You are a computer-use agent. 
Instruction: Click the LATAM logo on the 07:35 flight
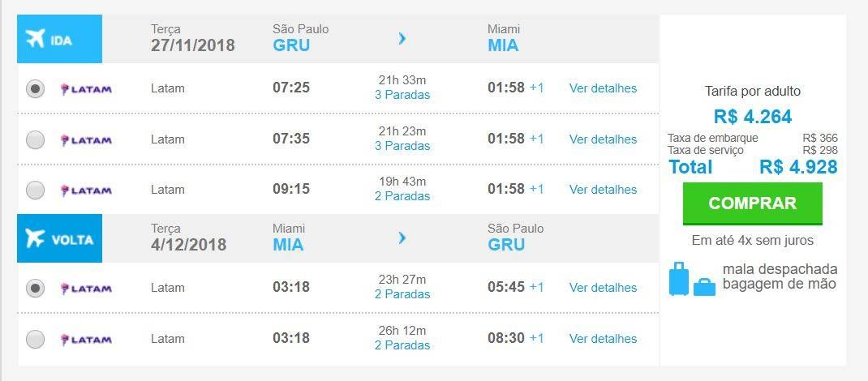coord(86,140)
